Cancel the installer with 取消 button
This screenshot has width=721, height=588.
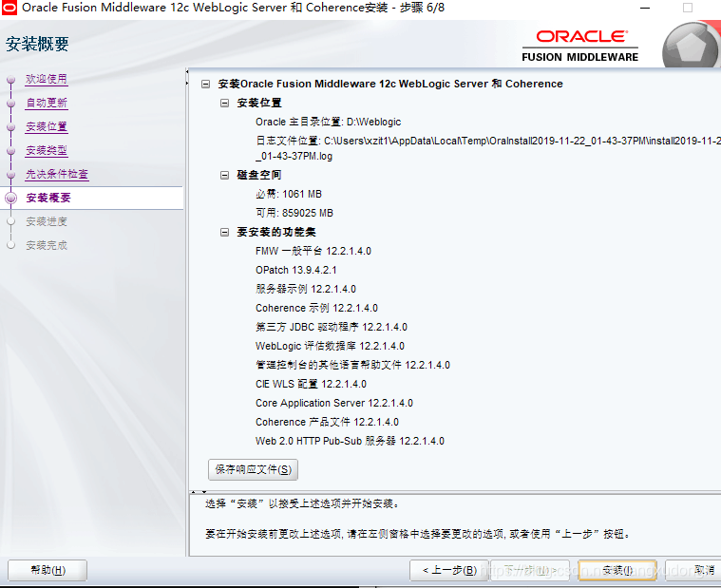tap(693, 571)
